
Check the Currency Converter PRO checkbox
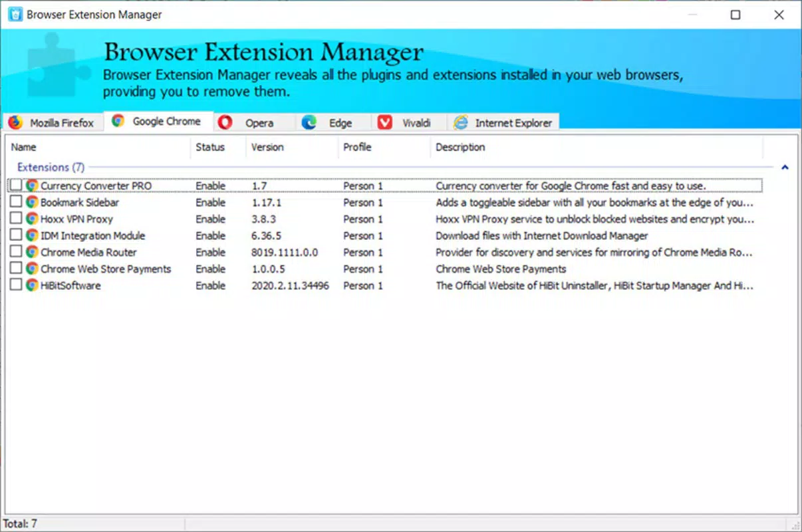16,185
